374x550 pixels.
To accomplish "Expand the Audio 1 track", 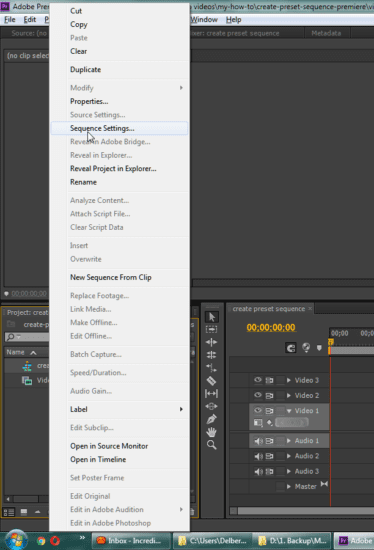I will 289,441.
